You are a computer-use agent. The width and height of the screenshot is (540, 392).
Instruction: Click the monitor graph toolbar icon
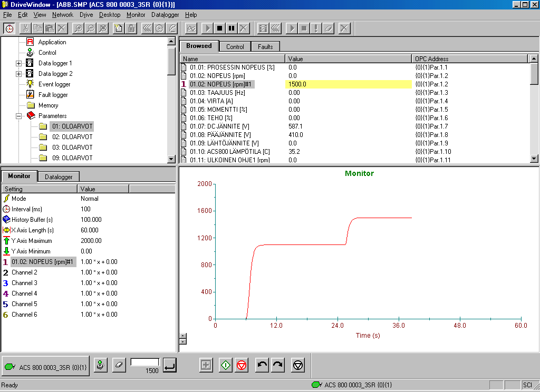[x=191, y=28]
